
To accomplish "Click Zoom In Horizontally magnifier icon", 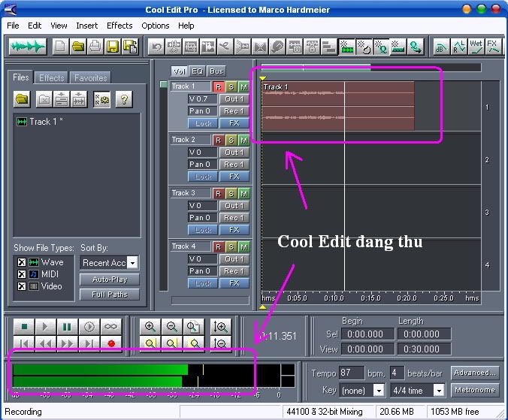I will pos(150,327).
